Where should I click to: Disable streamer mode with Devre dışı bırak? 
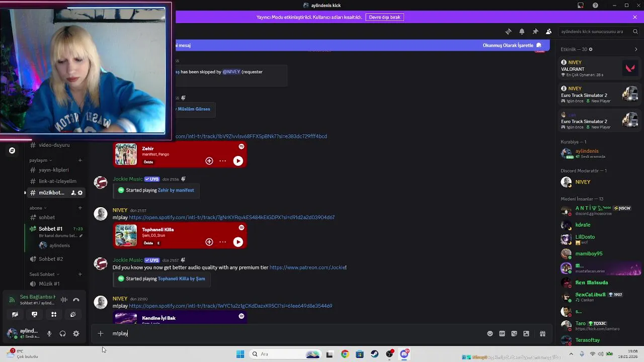click(x=384, y=17)
